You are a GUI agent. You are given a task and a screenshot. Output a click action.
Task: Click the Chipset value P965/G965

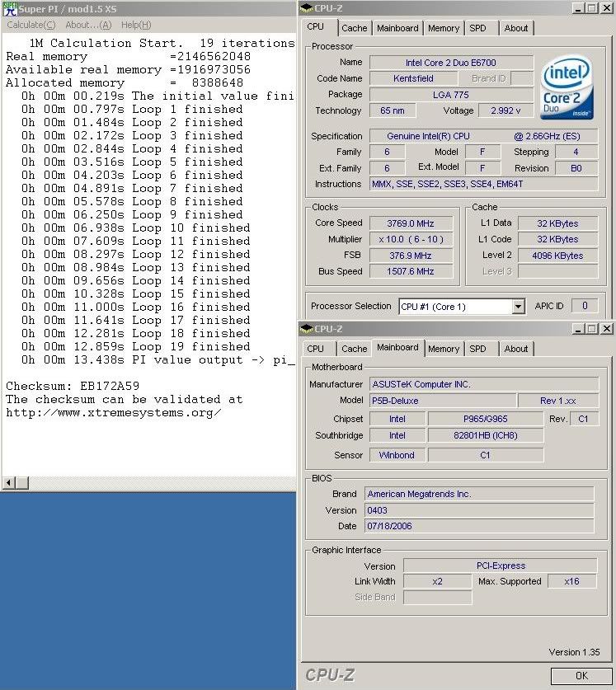tap(485, 419)
